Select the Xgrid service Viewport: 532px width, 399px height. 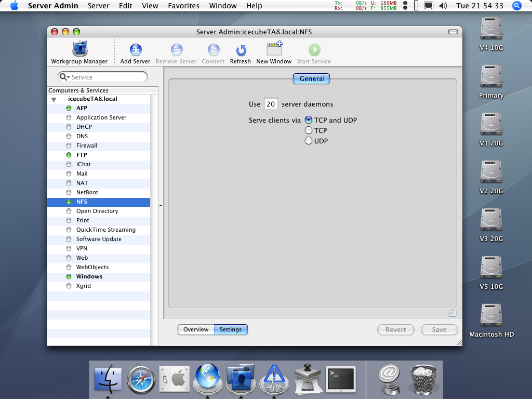(x=98, y=286)
